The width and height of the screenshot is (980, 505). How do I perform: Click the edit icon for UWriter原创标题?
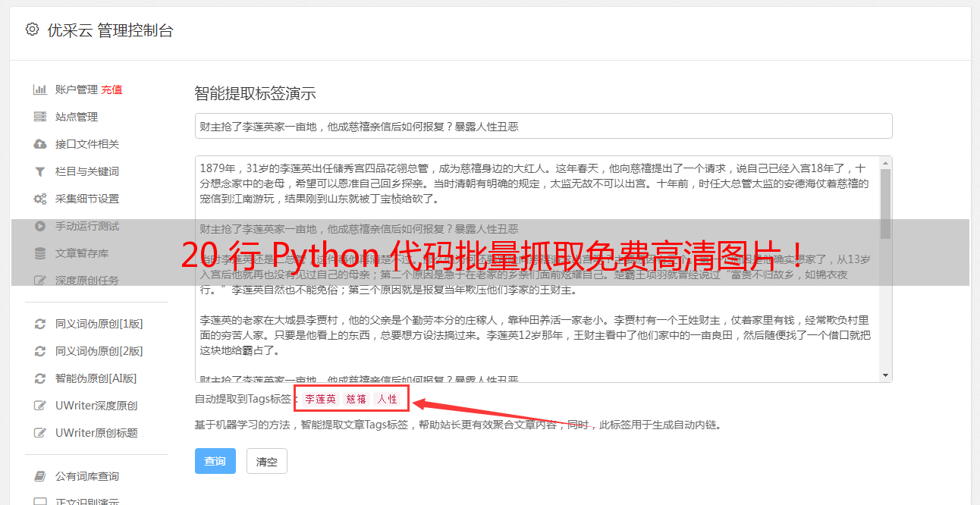(x=40, y=433)
